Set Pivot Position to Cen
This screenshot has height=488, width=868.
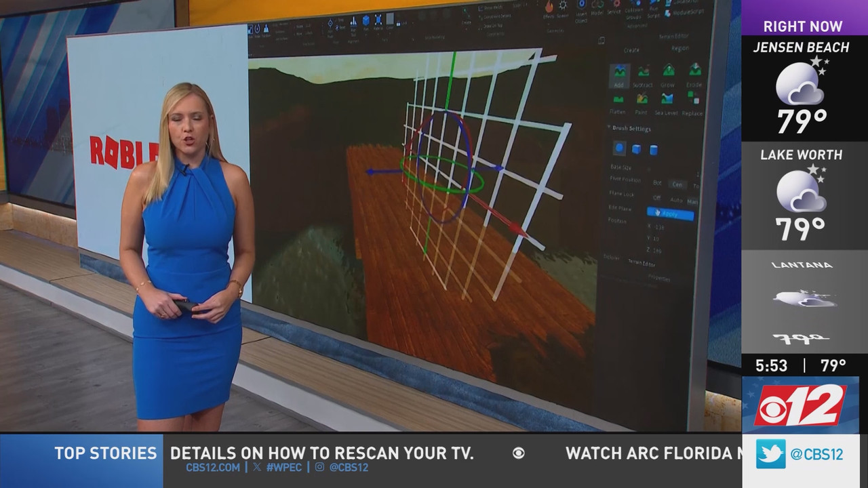click(x=677, y=184)
